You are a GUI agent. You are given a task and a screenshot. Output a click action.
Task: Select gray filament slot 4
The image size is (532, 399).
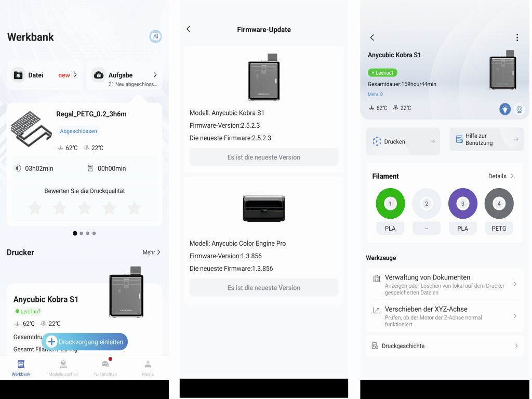(499, 204)
